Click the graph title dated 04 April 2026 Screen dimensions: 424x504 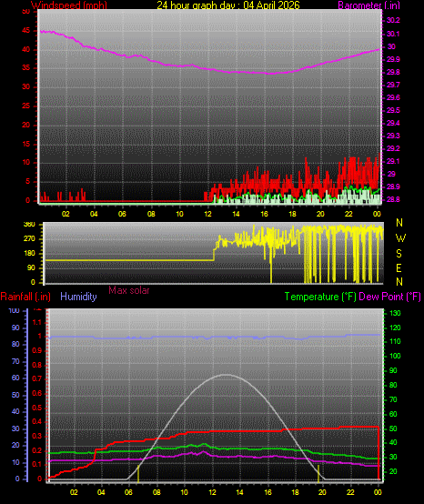coord(228,5)
